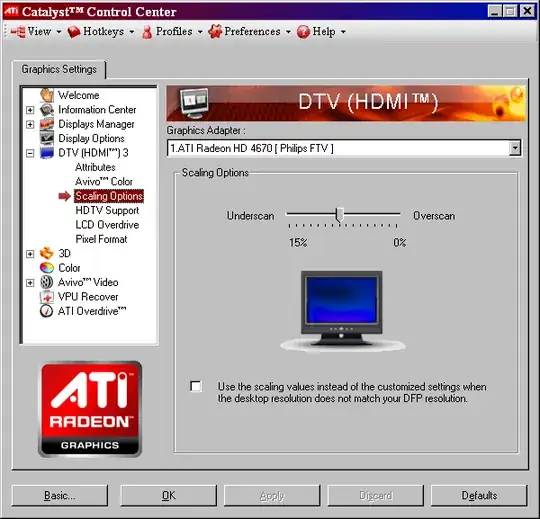Viewport: 540px width, 519px height.
Task: Select LCD Overdrive tree item
Action: coord(107,225)
